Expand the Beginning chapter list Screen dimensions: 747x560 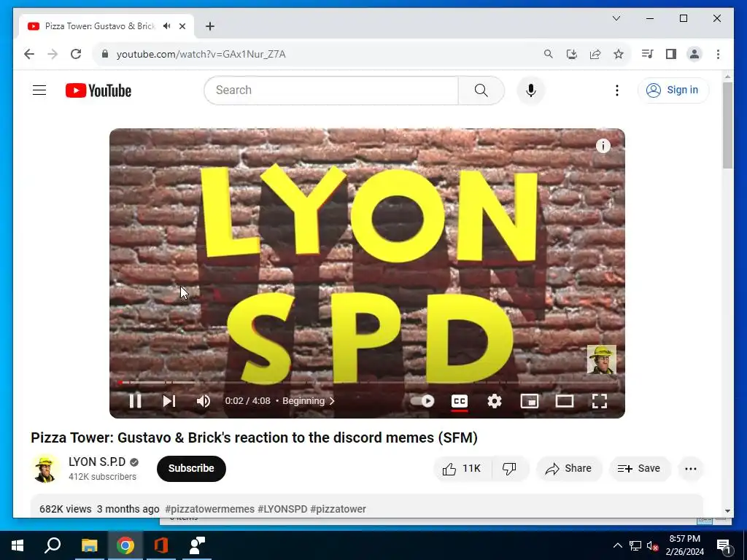click(x=309, y=401)
